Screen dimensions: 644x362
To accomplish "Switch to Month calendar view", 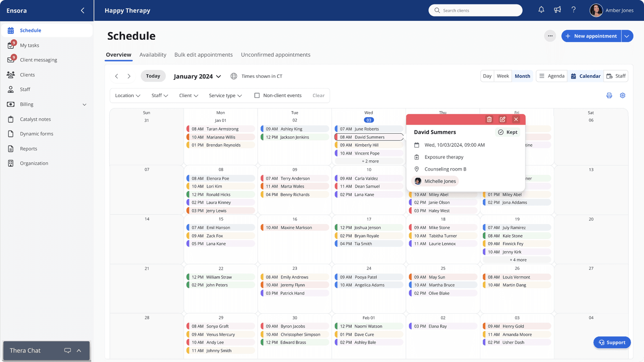I will point(522,76).
